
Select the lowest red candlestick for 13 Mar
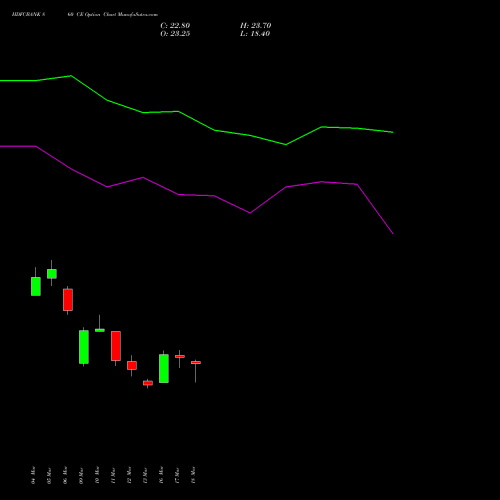(x=148, y=383)
